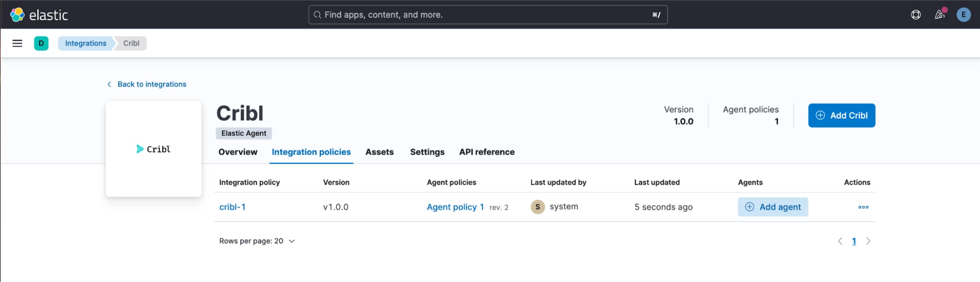980x282 pixels.
Task: Select the Integration policies tab
Action: pos(311,152)
